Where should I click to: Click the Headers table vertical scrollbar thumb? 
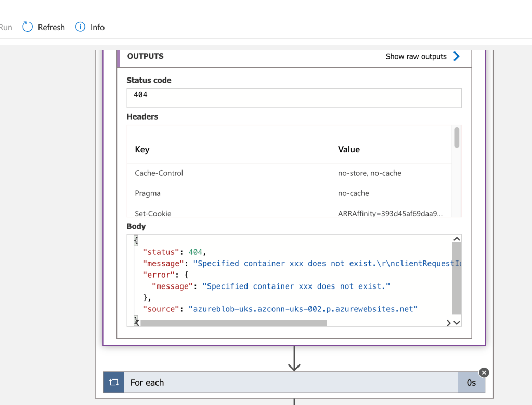tap(457, 137)
